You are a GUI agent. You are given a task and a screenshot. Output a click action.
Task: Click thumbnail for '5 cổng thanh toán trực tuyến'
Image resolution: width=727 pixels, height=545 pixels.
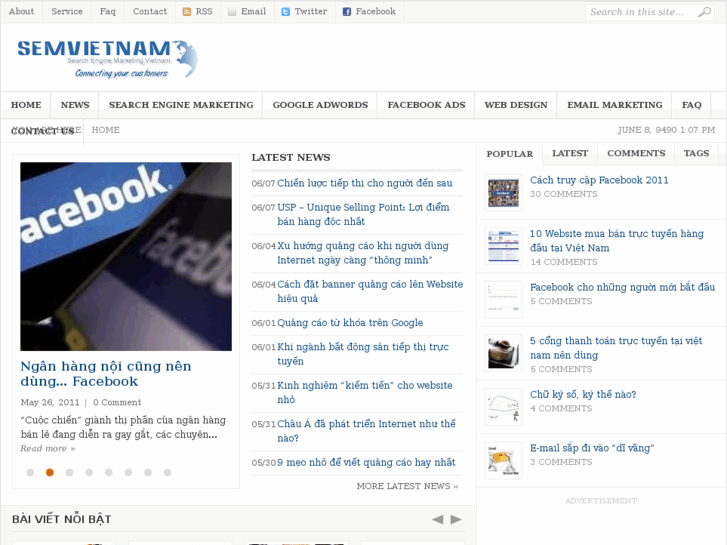[x=504, y=353]
